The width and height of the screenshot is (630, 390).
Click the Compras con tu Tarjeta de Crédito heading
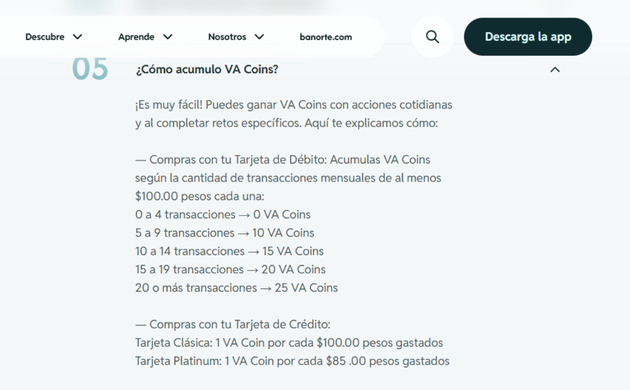point(233,325)
